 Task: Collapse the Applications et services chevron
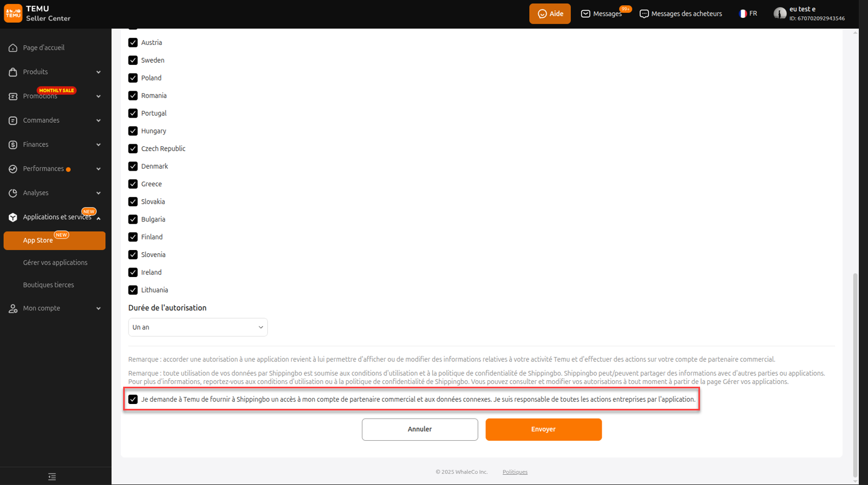(98, 219)
